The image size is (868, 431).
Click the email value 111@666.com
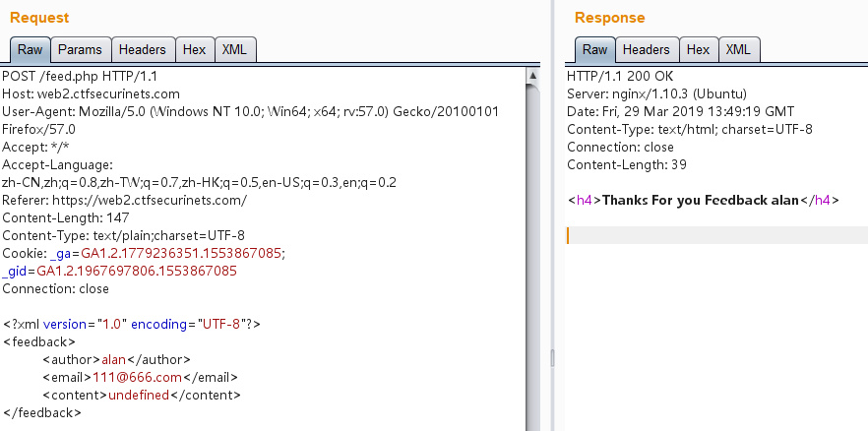[146, 377]
